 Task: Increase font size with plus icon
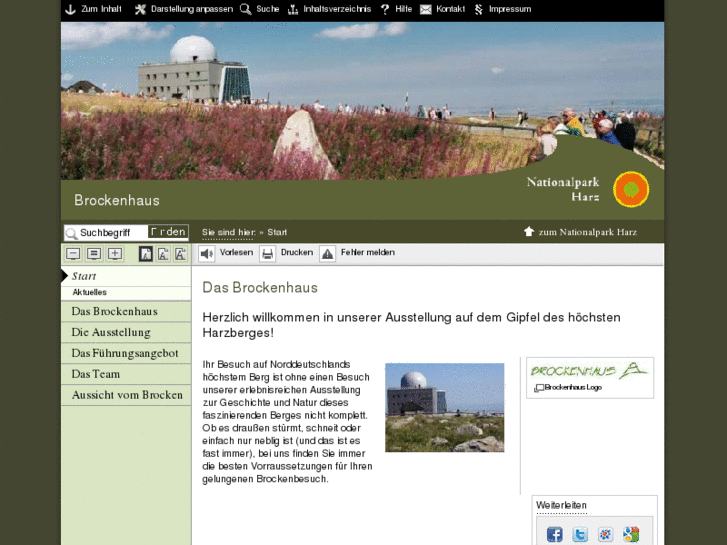tap(115, 254)
